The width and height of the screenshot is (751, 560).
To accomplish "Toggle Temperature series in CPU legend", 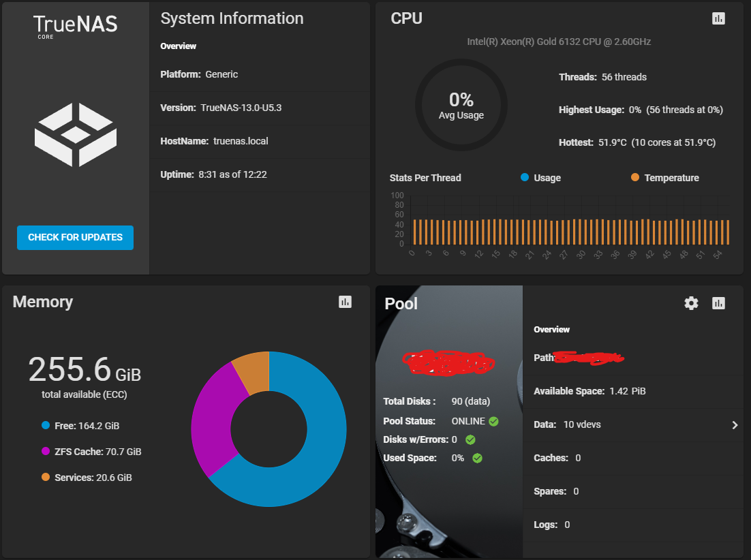I will point(664,178).
